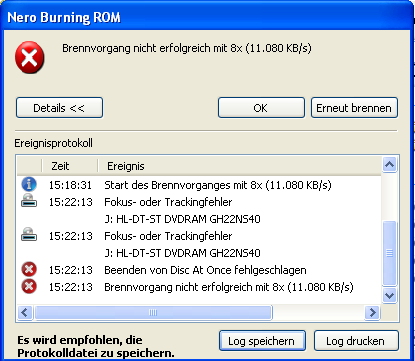Screen dimensions: 415x361
Task: Click the red error icon for Disc At Once row
Action: [29, 269]
